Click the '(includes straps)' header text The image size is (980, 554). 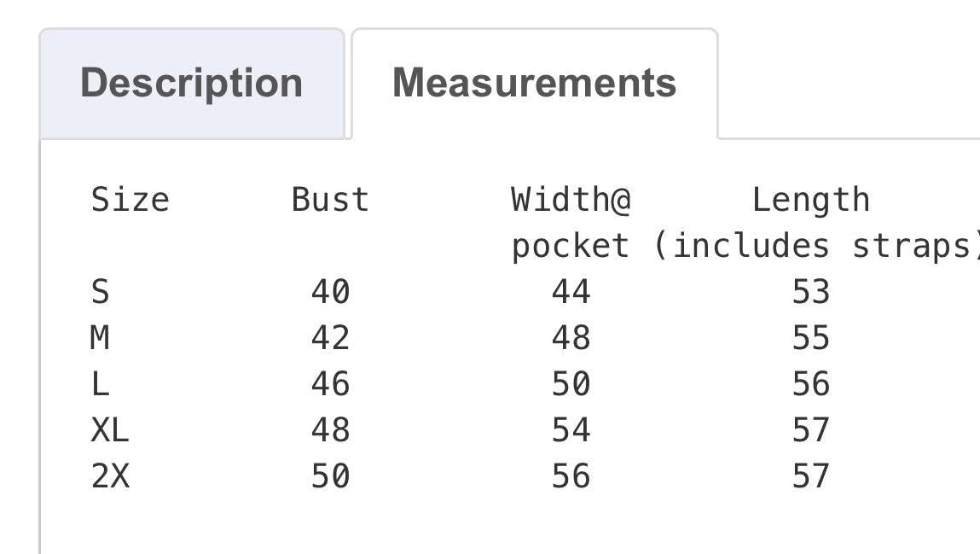[815, 246]
